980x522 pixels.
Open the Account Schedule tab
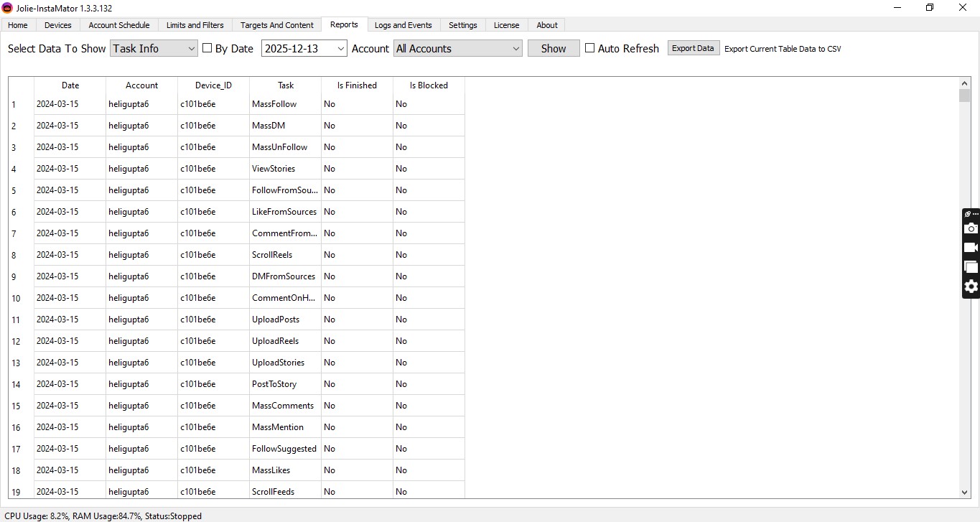118,24
